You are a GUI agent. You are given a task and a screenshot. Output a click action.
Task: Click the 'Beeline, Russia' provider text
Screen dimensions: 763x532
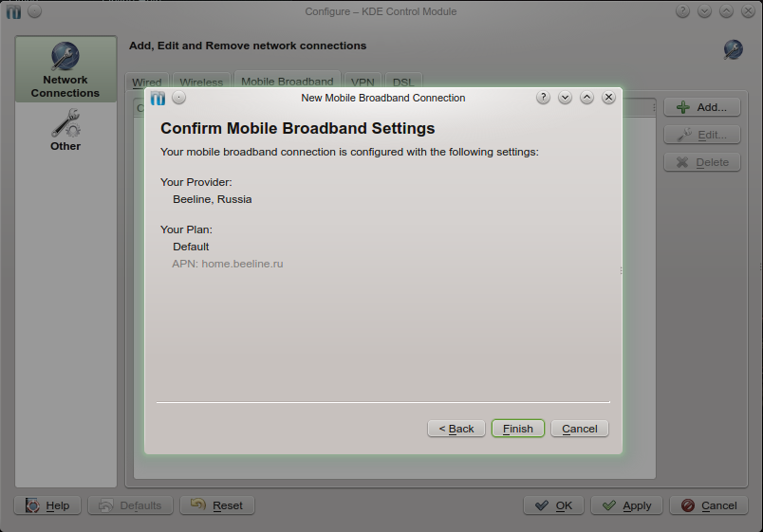click(213, 199)
